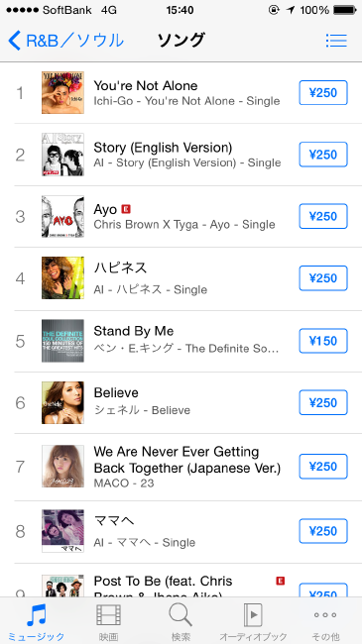Tap the explicit badge beside Ayo
This screenshot has height=644, width=362.
pyautogui.click(x=126, y=209)
